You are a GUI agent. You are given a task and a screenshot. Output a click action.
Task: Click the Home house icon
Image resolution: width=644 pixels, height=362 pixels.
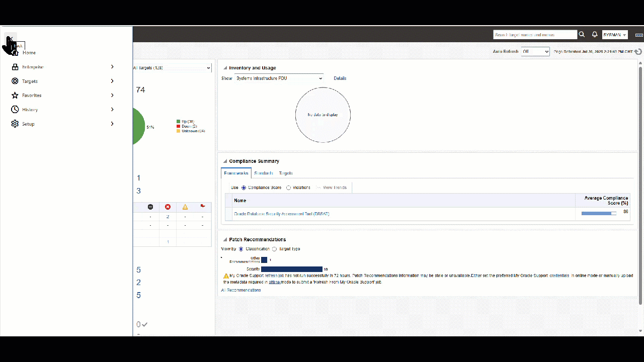coord(15,52)
